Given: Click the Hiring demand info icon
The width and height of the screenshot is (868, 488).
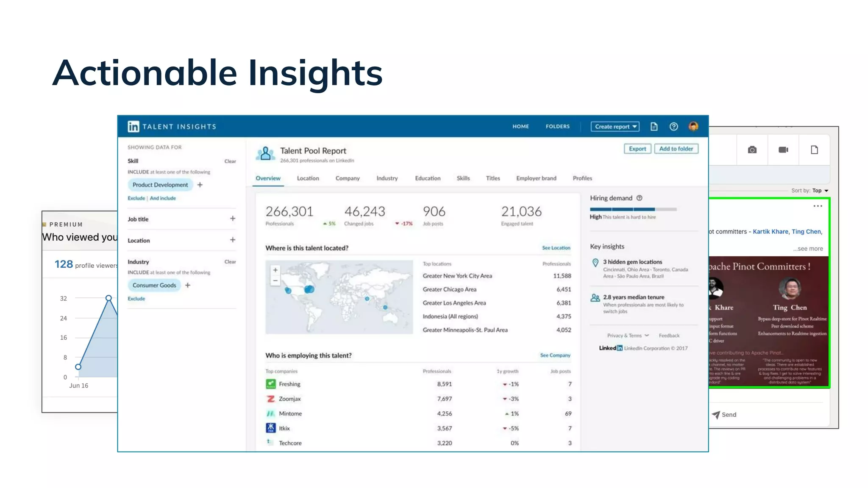Looking at the screenshot, I should coord(640,198).
